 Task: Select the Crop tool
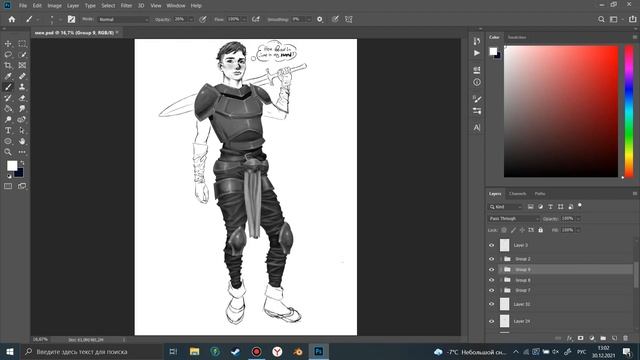click(x=8, y=65)
